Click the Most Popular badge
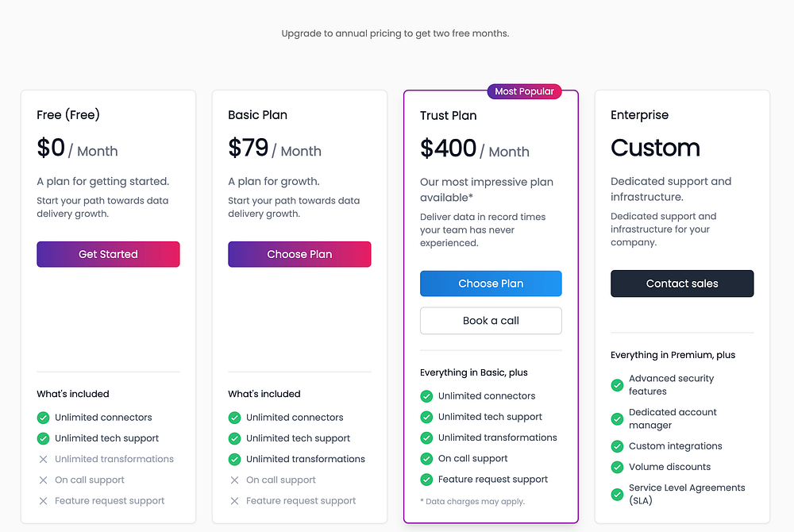 pyautogui.click(x=524, y=91)
